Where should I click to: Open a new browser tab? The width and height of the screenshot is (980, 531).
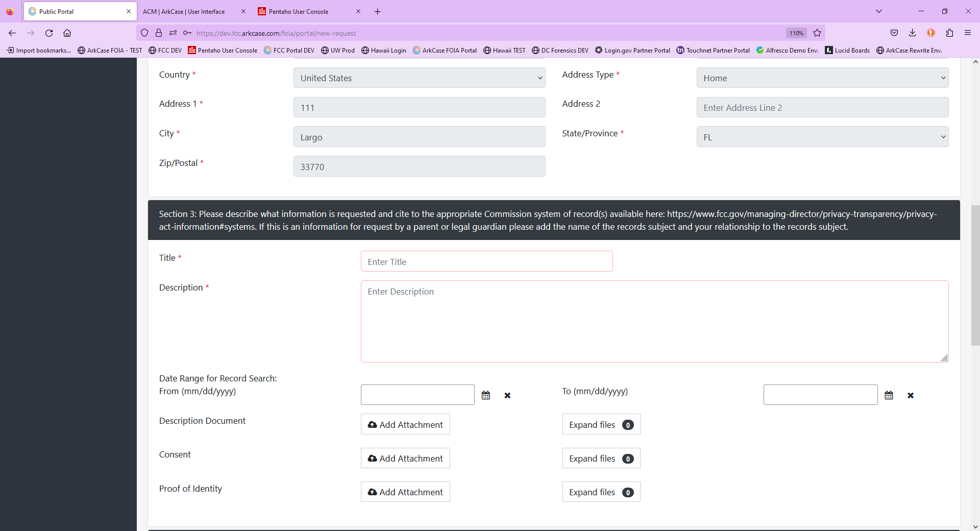[x=378, y=11]
